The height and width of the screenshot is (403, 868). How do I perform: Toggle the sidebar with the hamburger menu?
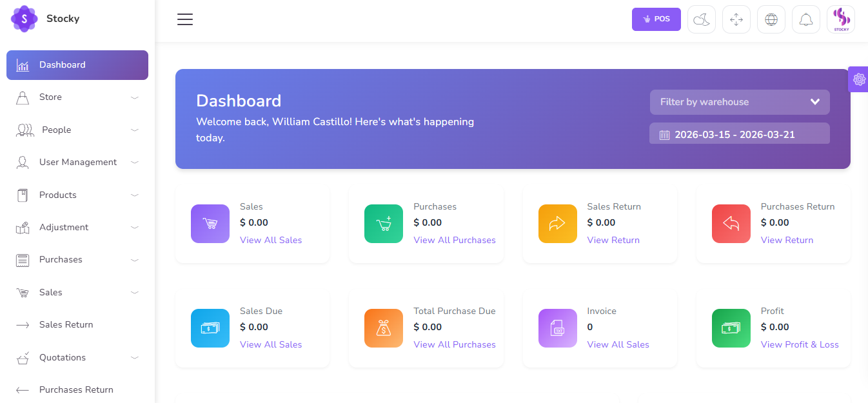(185, 19)
